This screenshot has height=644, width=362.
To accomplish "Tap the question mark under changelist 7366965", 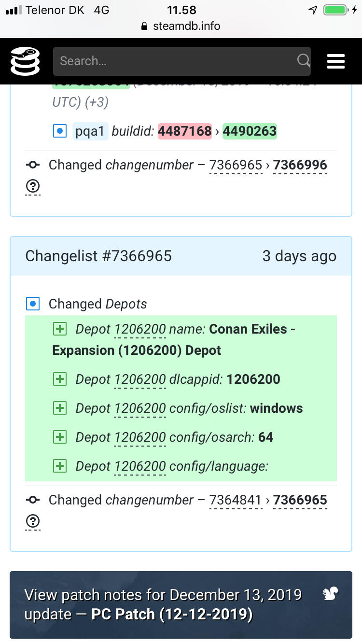I will 33,521.
